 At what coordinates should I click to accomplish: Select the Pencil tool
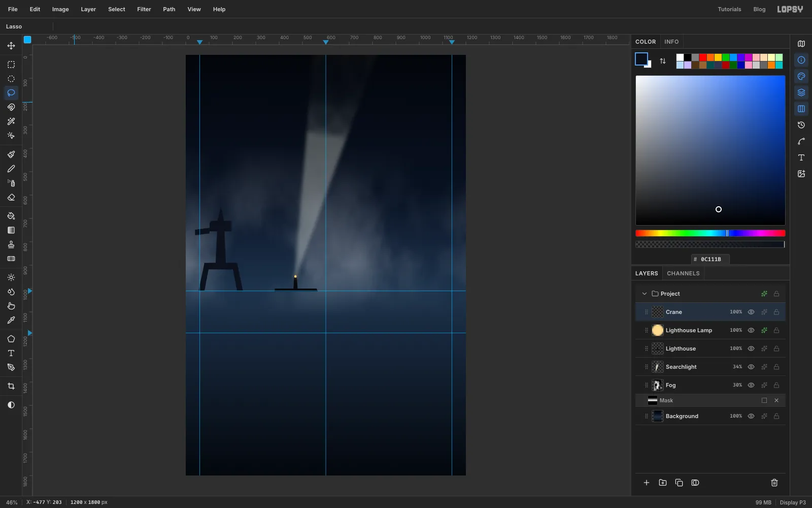coord(11,169)
